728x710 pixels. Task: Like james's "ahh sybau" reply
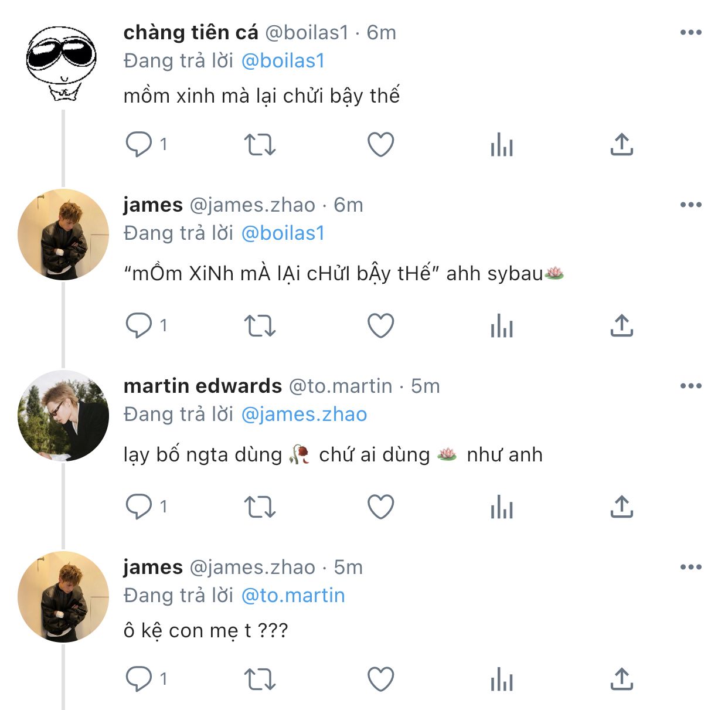pos(380,325)
